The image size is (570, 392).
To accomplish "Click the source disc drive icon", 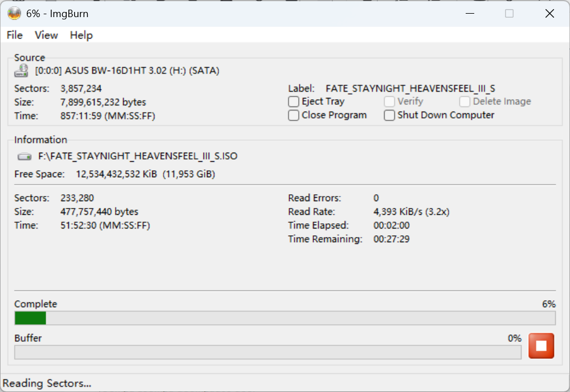I will 22,71.
